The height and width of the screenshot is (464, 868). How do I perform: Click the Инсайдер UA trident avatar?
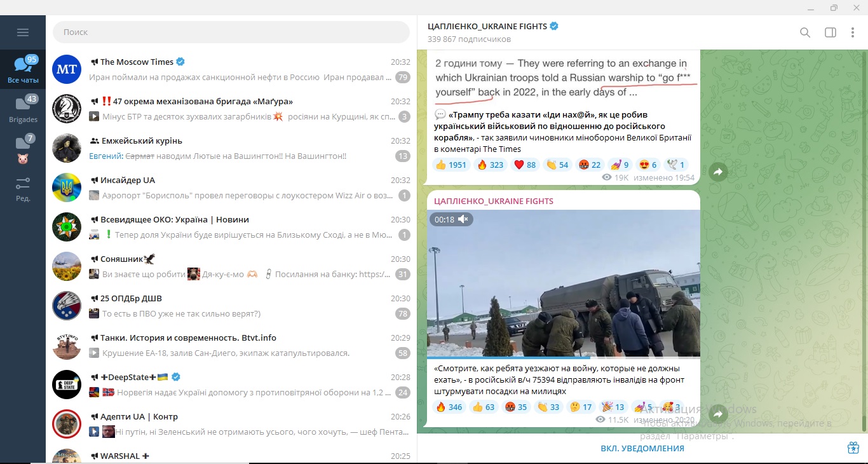[67, 188]
